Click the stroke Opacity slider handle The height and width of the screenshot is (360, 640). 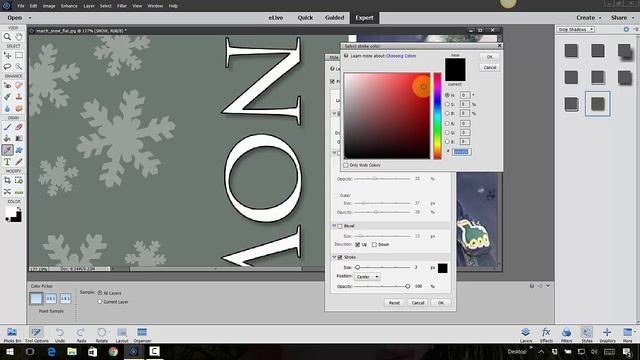(407, 286)
